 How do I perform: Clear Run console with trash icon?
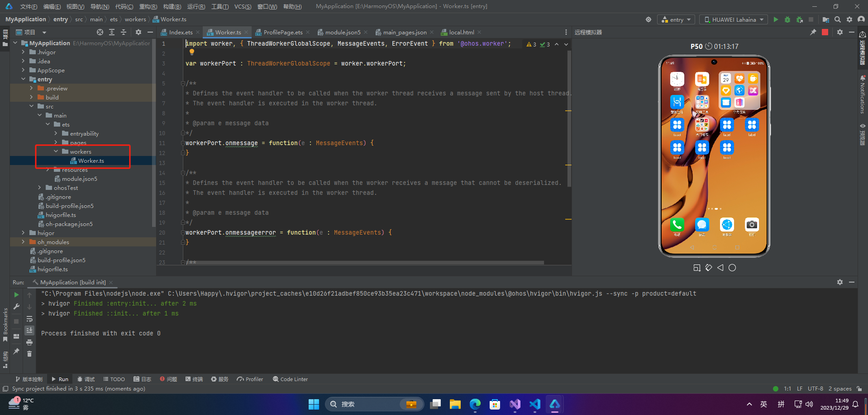pyautogui.click(x=29, y=354)
